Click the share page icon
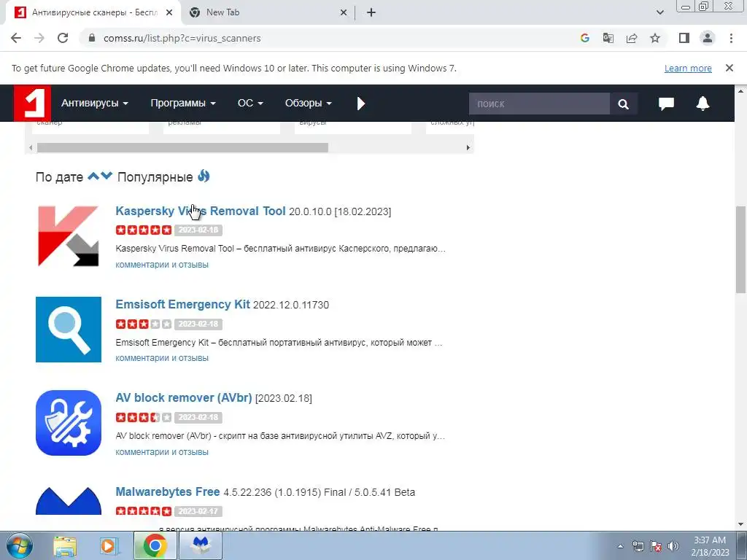The height and width of the screenshot is (560, 747). tap(632, 38)
